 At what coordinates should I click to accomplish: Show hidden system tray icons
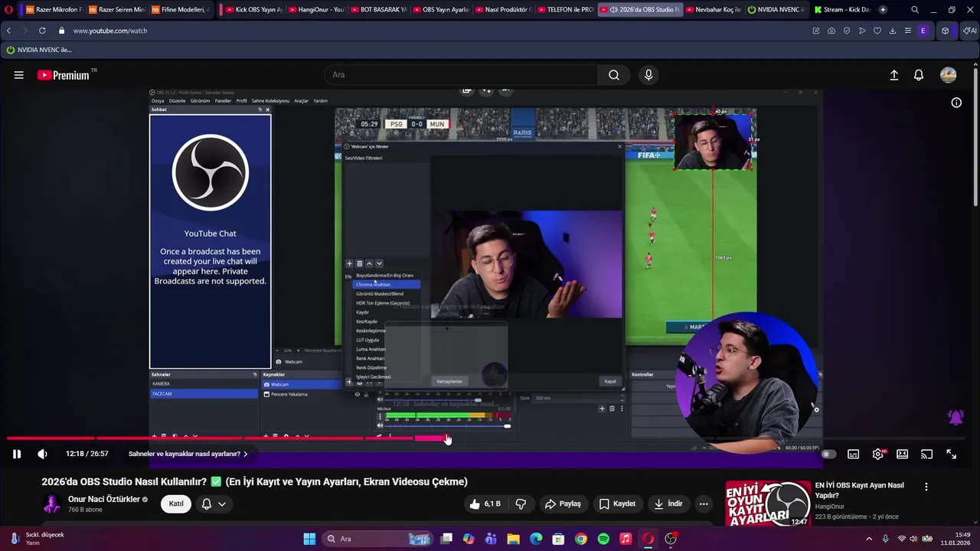point(869,539)
